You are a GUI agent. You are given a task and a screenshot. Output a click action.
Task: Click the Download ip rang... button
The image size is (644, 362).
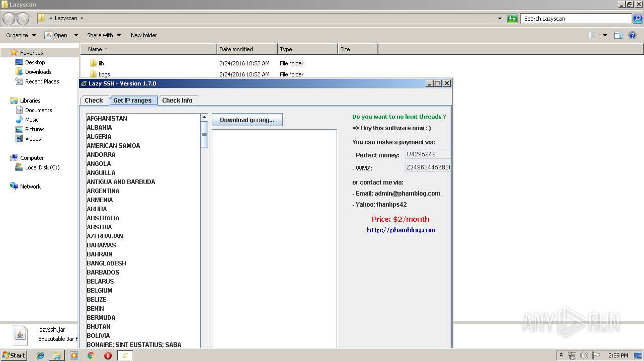coord(247,120)
